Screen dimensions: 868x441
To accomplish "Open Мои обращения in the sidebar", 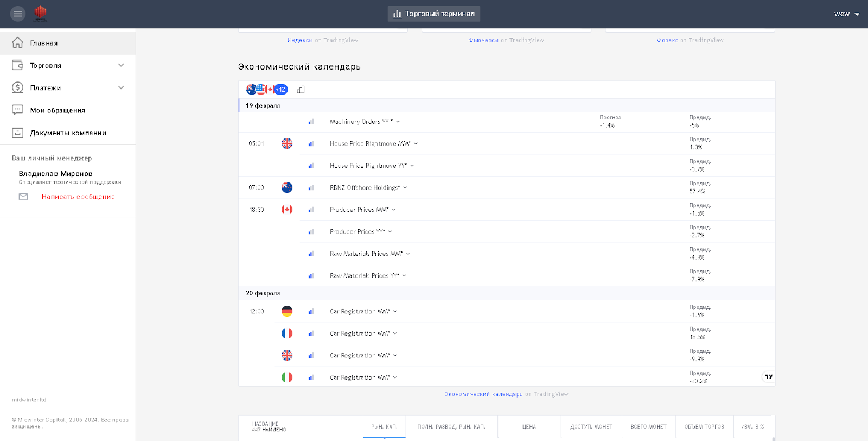I will click(68, 110).
